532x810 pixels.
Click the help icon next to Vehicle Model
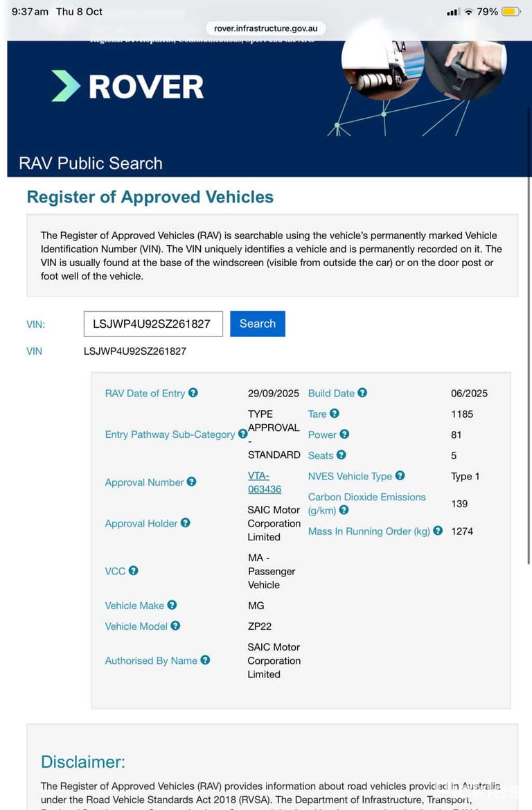(x=176, y=626)
